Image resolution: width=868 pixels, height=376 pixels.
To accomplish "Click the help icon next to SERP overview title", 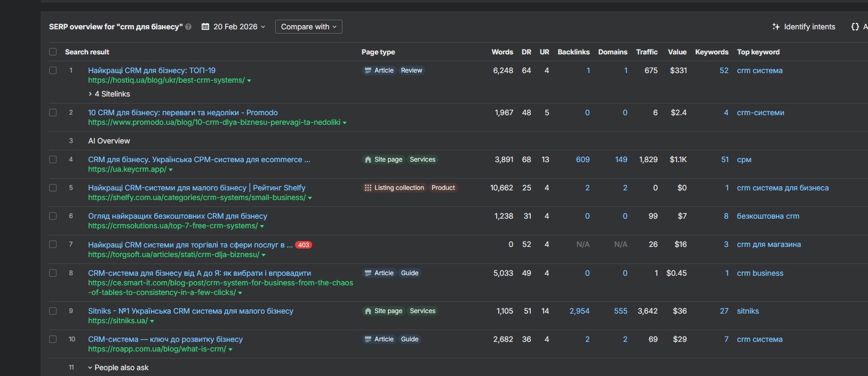I will (x=188, y=27).
